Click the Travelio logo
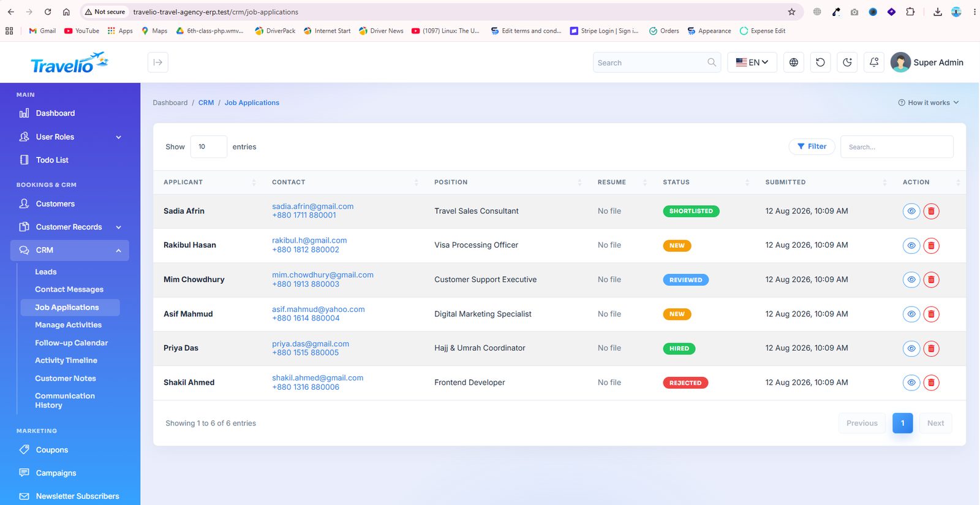Image resolution: width=980 pixels, height=505 pixels. (69, 63)
